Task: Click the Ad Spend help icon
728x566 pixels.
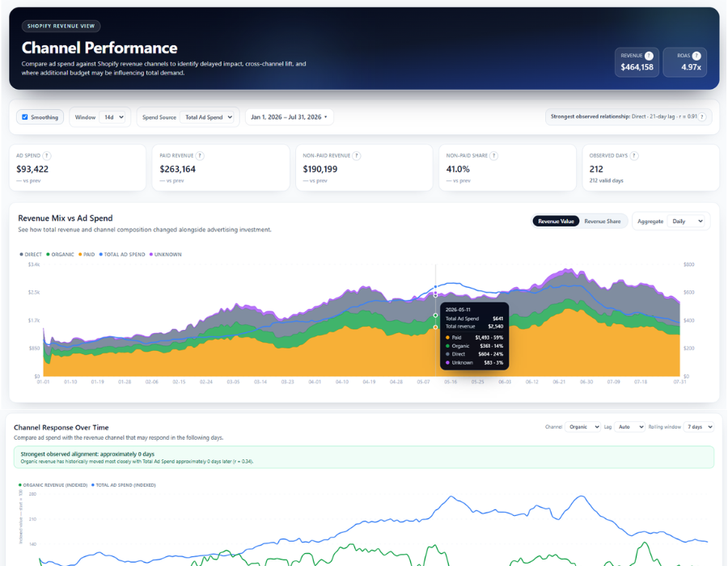Action: 47,156
